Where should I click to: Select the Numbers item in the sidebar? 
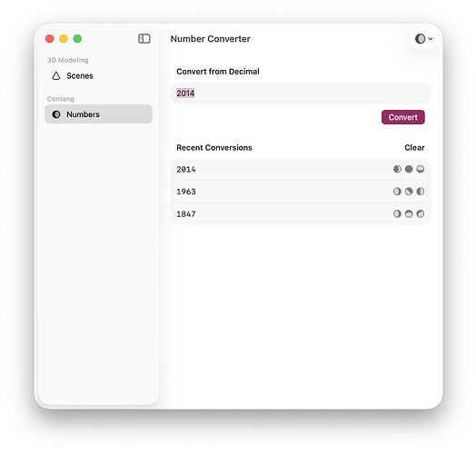coord(98,114)
